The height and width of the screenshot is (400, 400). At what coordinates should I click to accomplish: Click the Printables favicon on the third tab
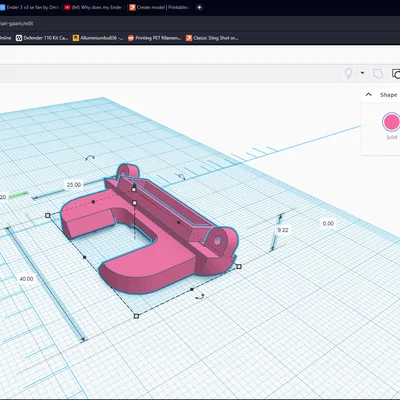[x=132, y=7]
